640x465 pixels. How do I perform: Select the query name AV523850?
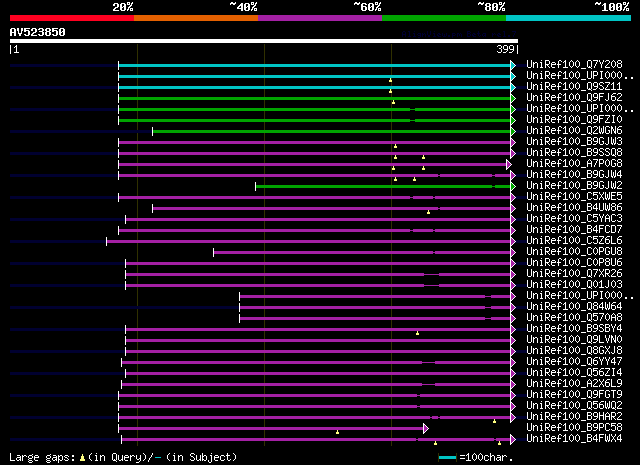38,32
